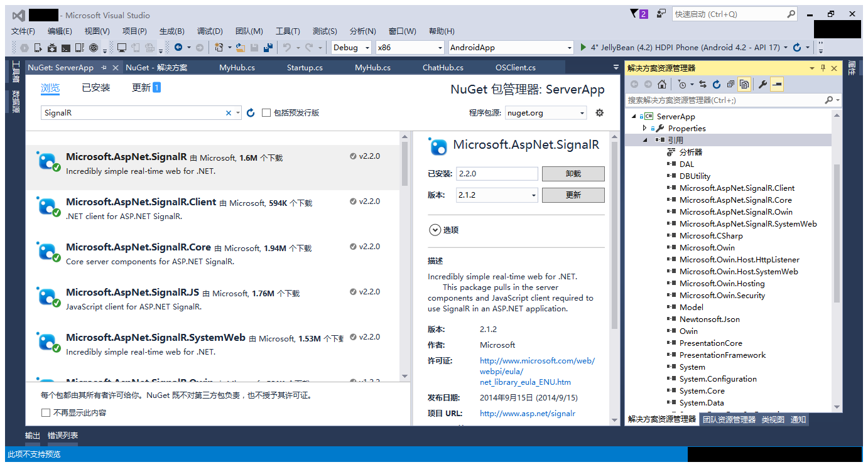Click the green Start debugging play icon
This screenshot has height=467, width=868.
(x=583, y=47)
